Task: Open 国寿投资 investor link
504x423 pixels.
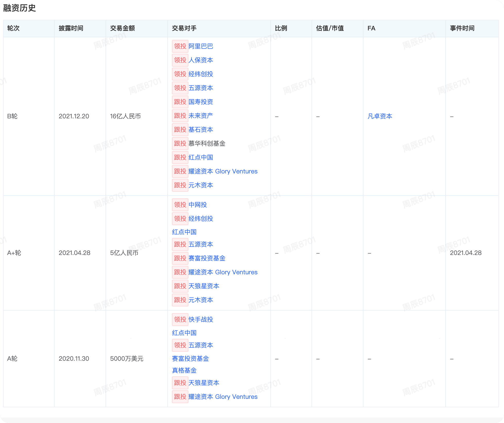Action: 201,102
